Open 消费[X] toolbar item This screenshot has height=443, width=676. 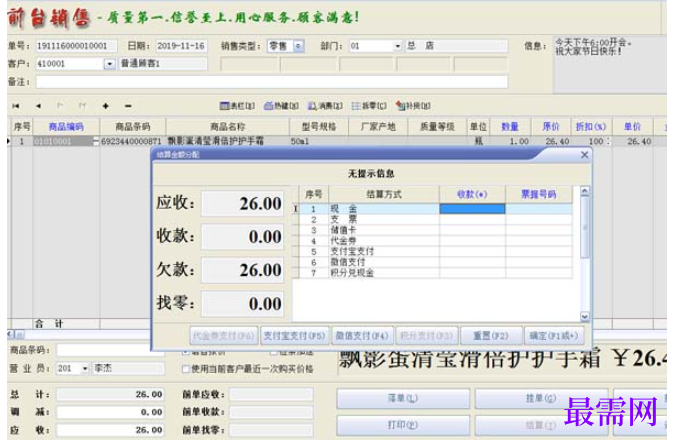pyautogui.click(x=325, y=106)
